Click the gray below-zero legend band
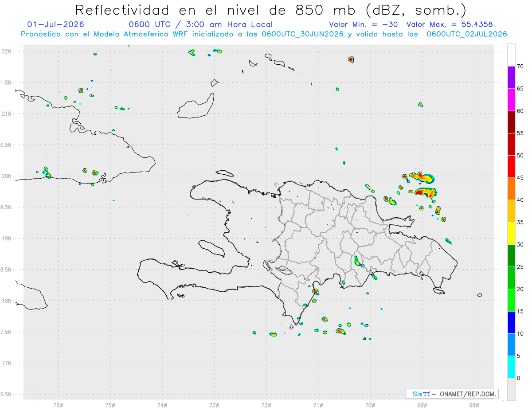The image size is (532, 411). [x=511, y=389]
